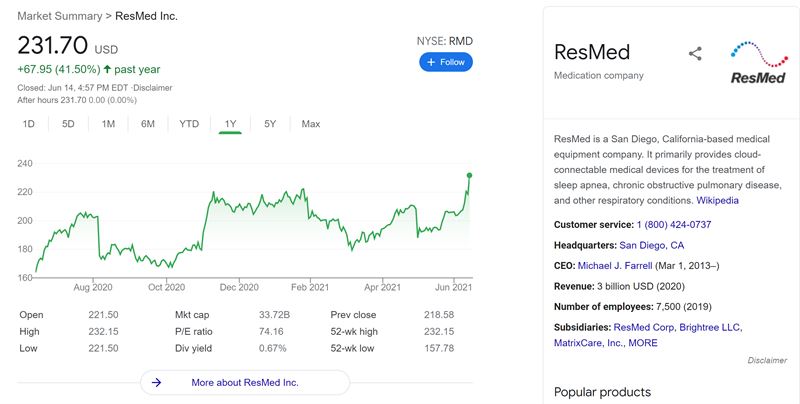Click the Revenue 3 billion USD line
800x404 pixels.
click(x=619, y=286)
